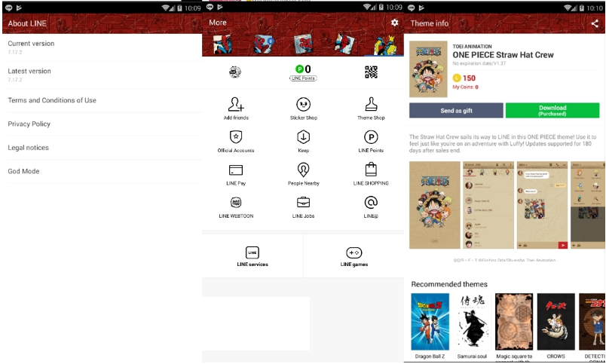Viewport: 606px width, 364px height.
Task: Tap the ONE PIECE Straw Hat Crew title
Action: pos(503,55)
